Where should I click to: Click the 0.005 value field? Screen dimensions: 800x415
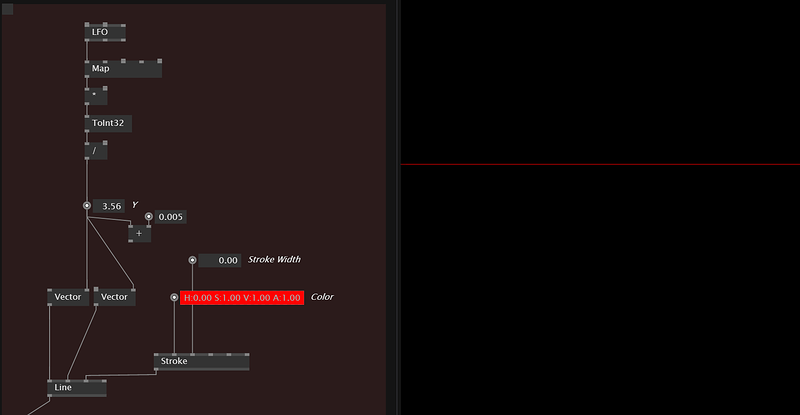click(x=171, y=217)
